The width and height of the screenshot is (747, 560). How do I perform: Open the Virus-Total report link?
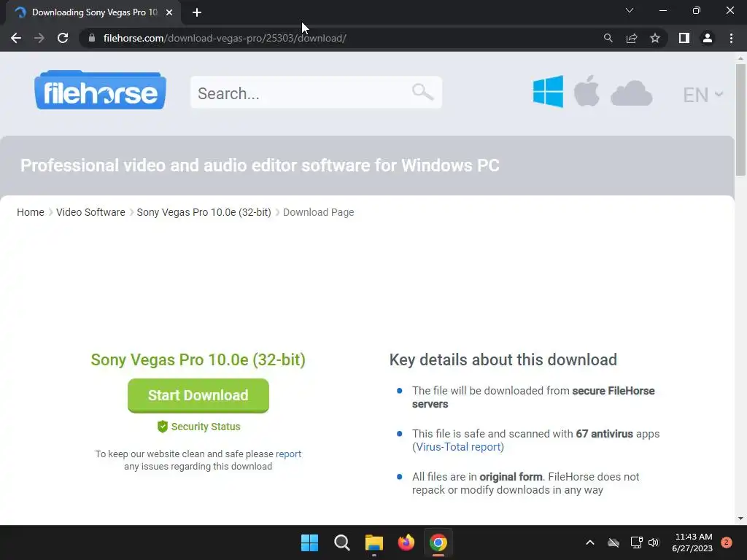point(458,447)
